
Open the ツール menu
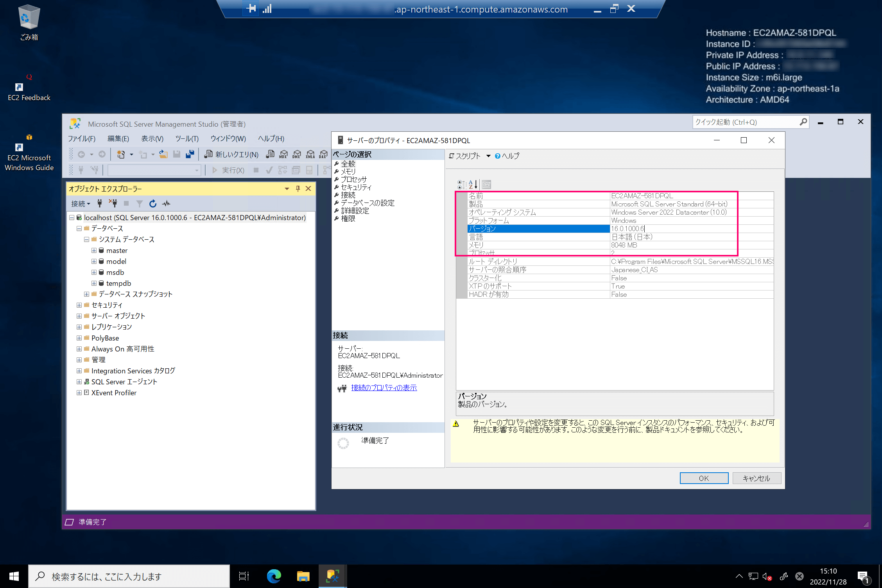pyautogui.click(x=186, y=138)
